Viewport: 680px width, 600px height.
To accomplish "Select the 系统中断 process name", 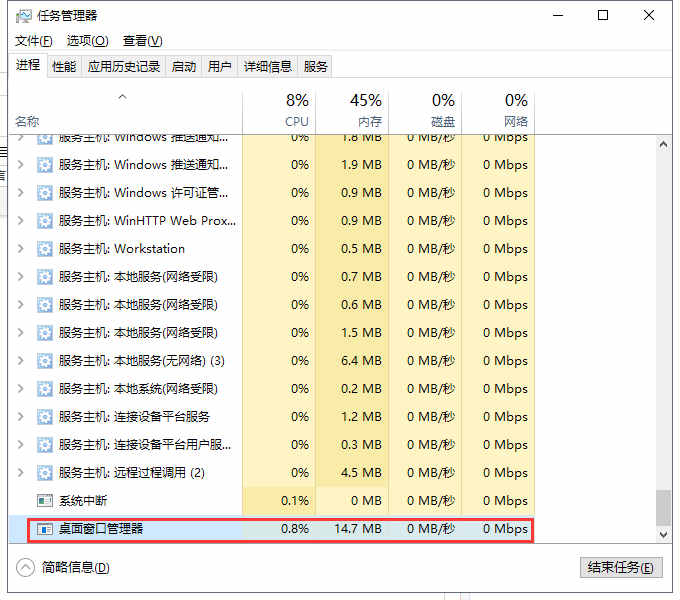I will point(83,501).
